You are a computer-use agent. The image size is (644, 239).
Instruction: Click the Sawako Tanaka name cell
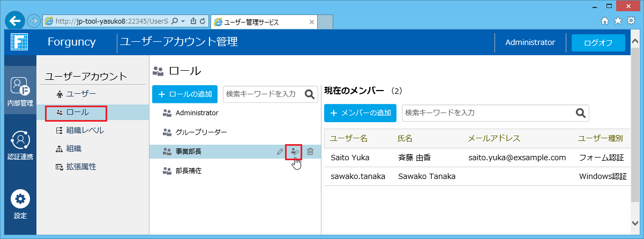tap(426, 176)
